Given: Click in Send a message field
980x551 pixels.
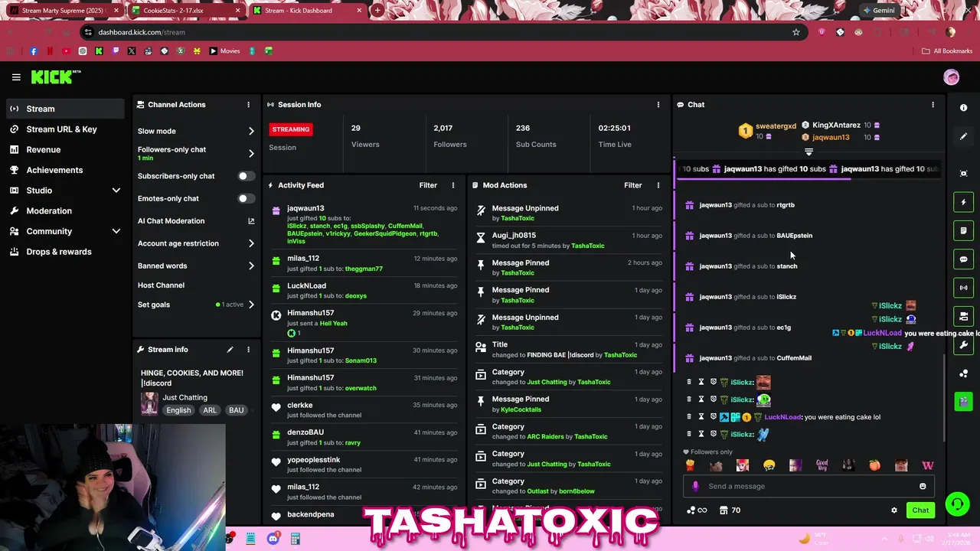Looking at the screenshot, I should (x=808, y=486).
